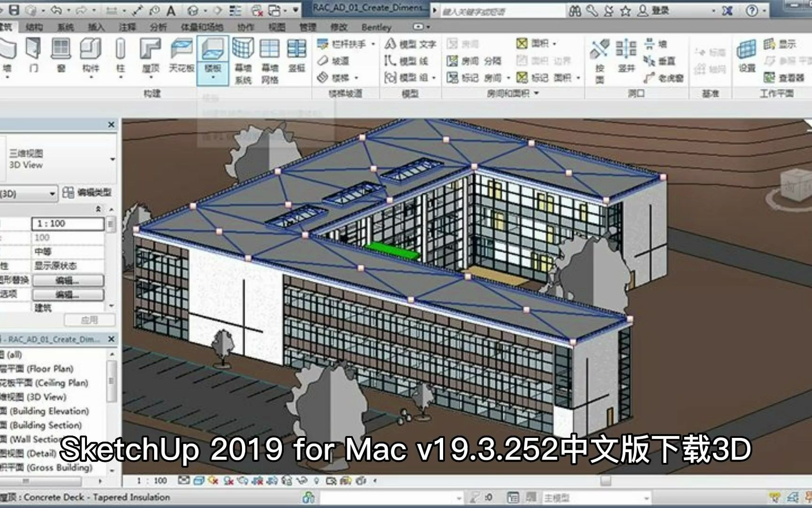This screenshot has height=508, width=812.
Task: Select the Door (门) tool
Action: 33,56
